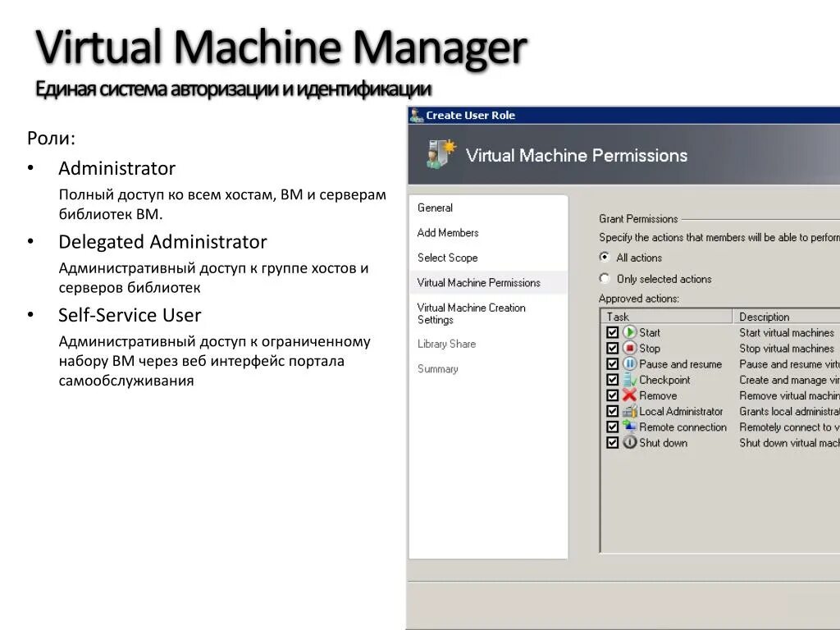The image size is (840, 630).
Task: Select the Only selected actions radio button
Action: 605,279
